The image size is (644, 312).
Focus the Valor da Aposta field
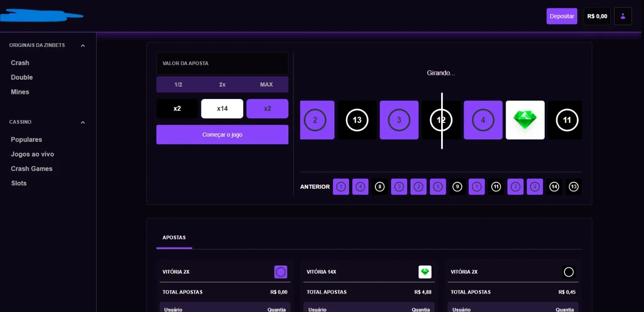[x=222, y=64]
